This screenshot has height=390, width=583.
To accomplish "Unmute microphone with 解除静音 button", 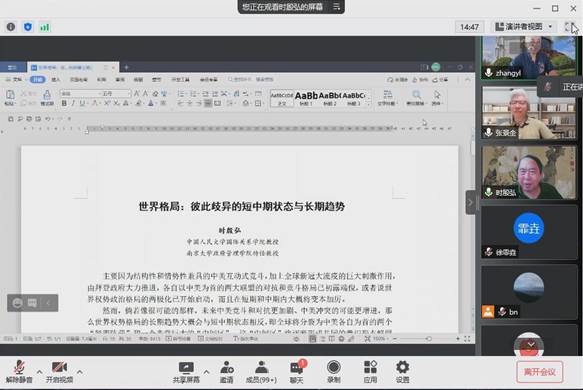I will pyautogui.click(x=19, y=371).
